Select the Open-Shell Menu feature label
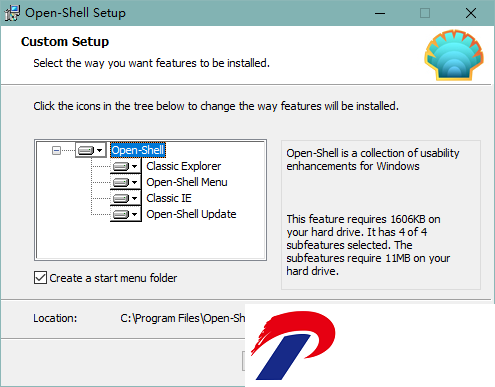 187,182
